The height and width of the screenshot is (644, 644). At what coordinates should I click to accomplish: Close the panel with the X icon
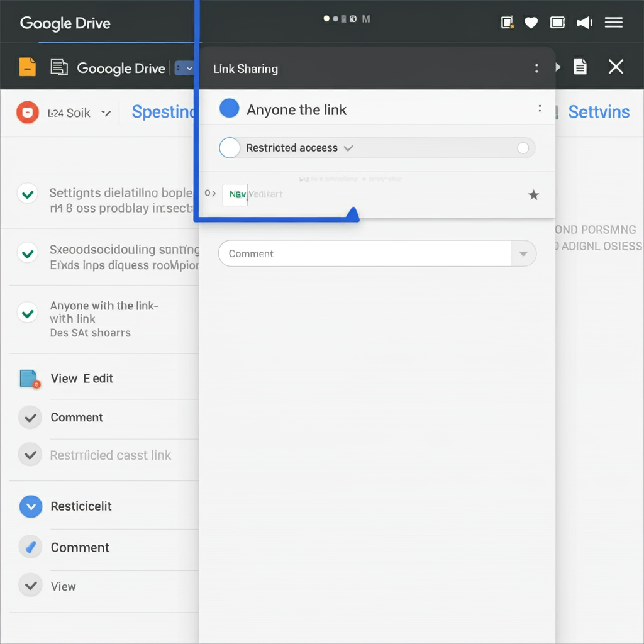click(616, 67)
